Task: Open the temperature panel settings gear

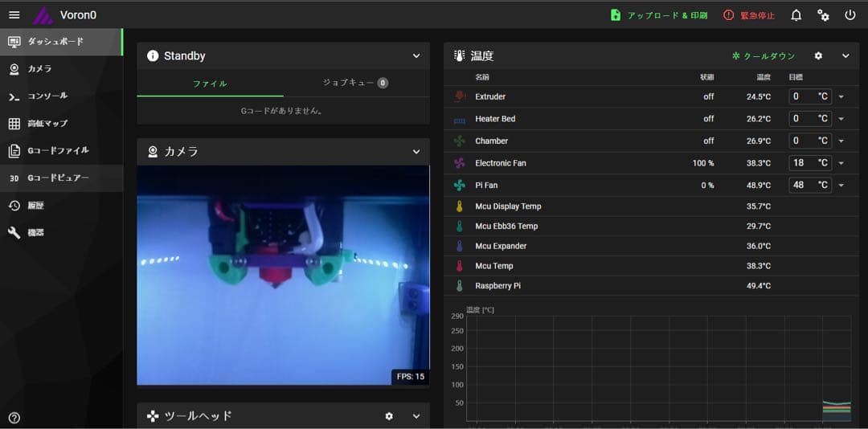Action: [x=818, y=56]
